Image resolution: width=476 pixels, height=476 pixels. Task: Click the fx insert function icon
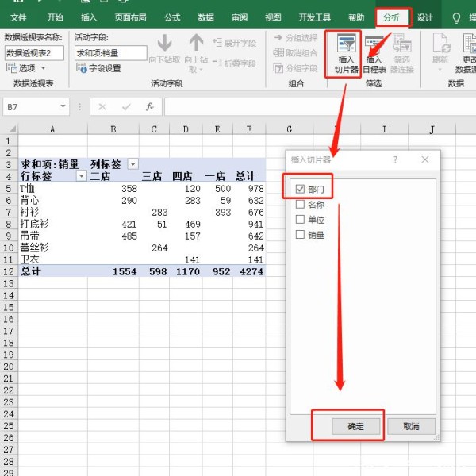tap(150, 107)
